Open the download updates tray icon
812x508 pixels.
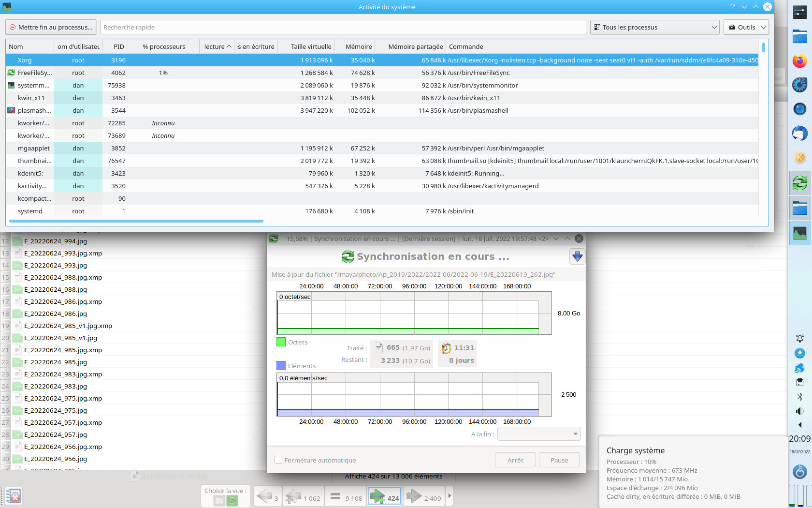tap(799, 353)
